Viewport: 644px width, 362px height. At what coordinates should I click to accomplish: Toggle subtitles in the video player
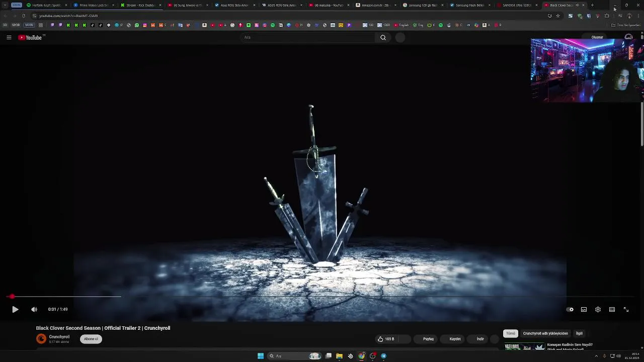pos(584,309)
